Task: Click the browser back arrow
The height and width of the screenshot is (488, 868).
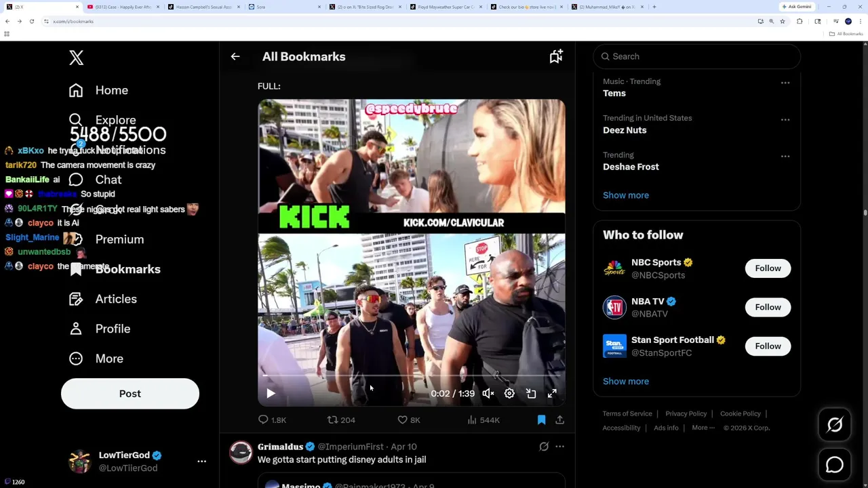Action: click(x=7, y=21)
